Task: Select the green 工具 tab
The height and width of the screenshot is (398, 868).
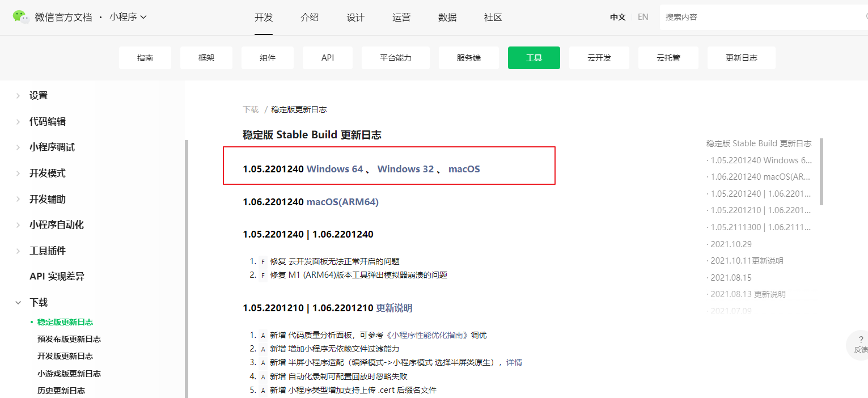Action: point(534,58)
